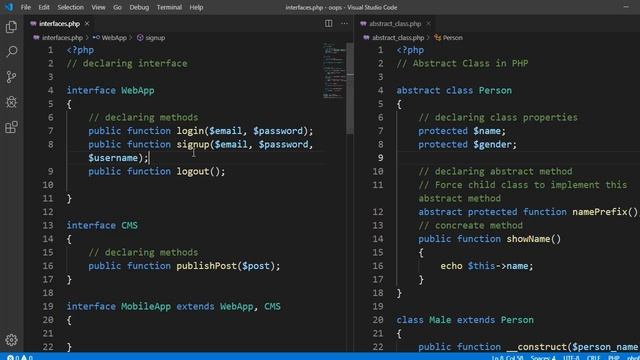
Task: Open the Extensions view
Action: tap(11, 127)
